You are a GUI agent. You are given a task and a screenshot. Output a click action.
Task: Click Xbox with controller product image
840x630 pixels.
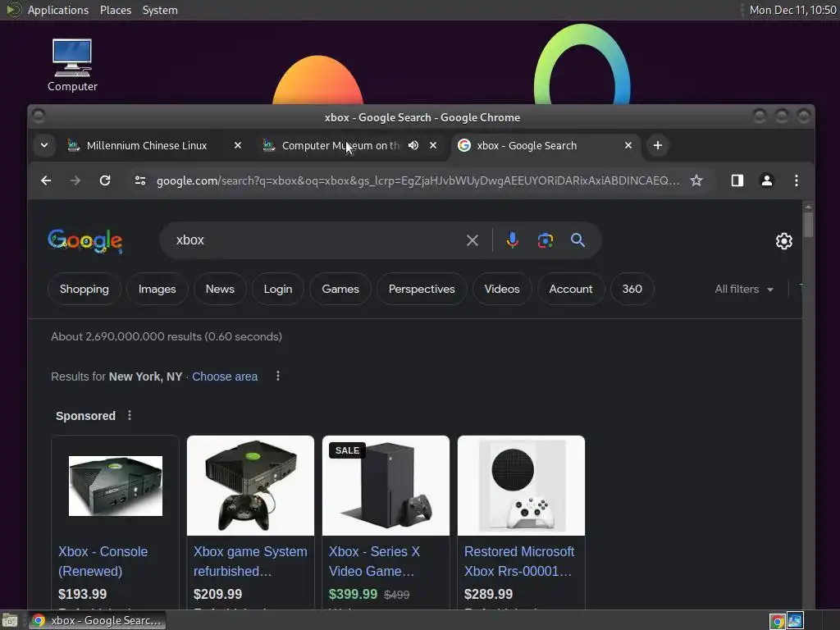(x=250, y=486)
